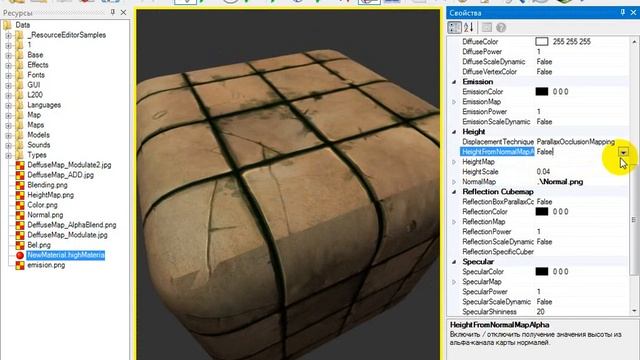640x360 pixels.
Task: Pin the Свойства panel
Action: [622, 12]
